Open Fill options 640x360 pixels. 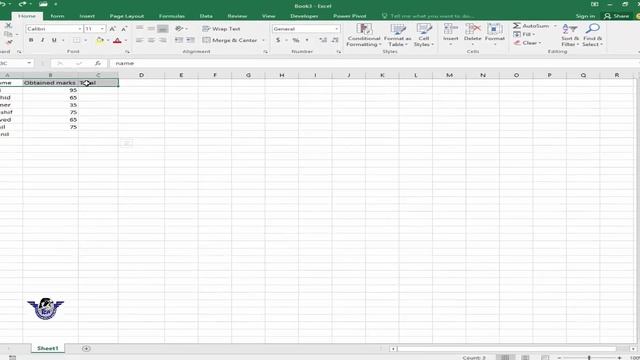coord(524,34)
